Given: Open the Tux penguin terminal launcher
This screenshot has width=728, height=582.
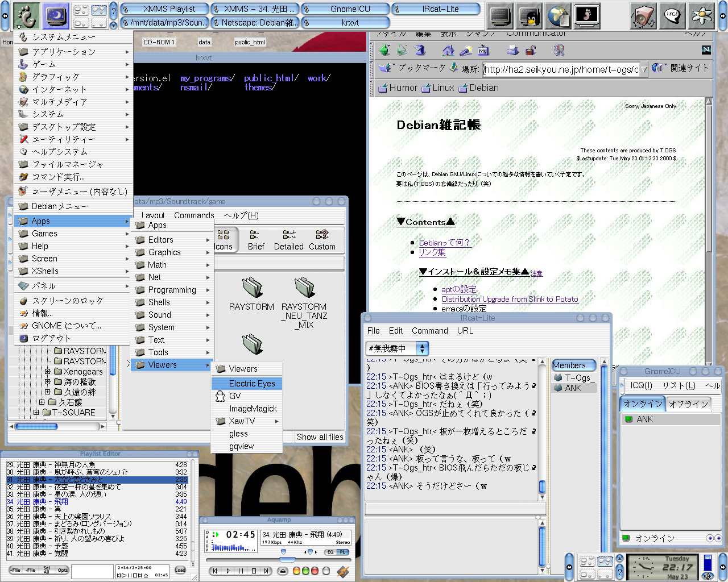Looking at the screenshot, I should click(x=530, y=15).
